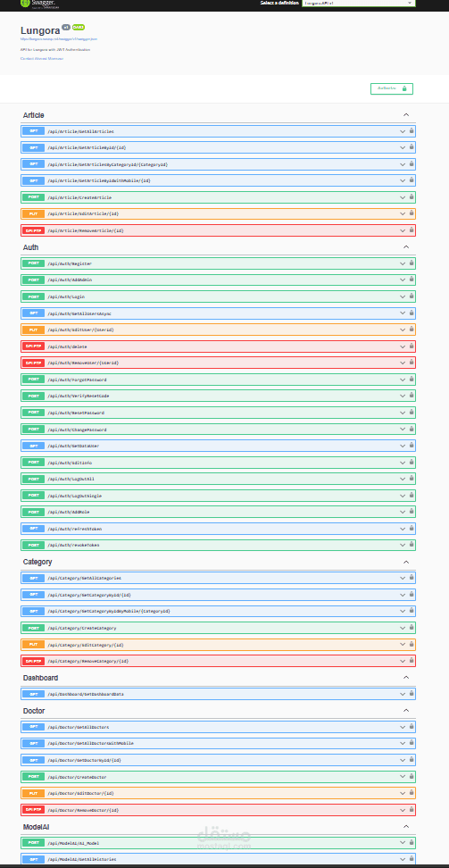Screen dimensions: 449x868
Task: Click the padlock on Auth Login row
Action: pos(412,296)
